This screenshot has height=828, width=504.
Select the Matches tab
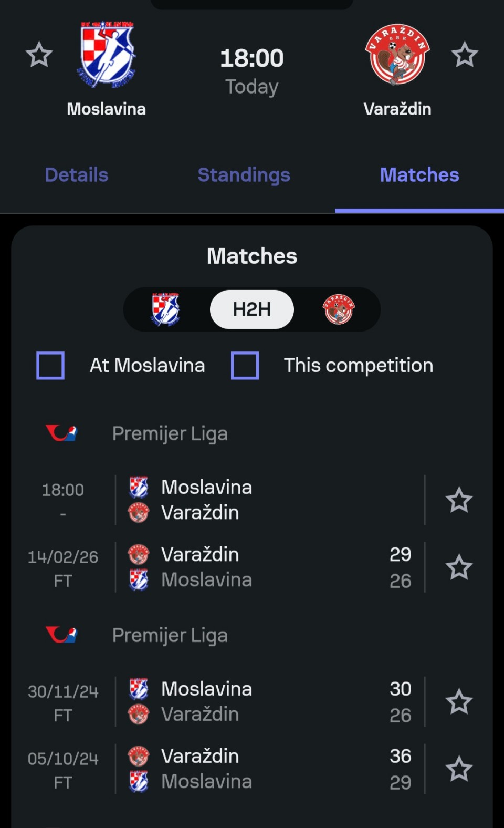(x=419, y=175)
